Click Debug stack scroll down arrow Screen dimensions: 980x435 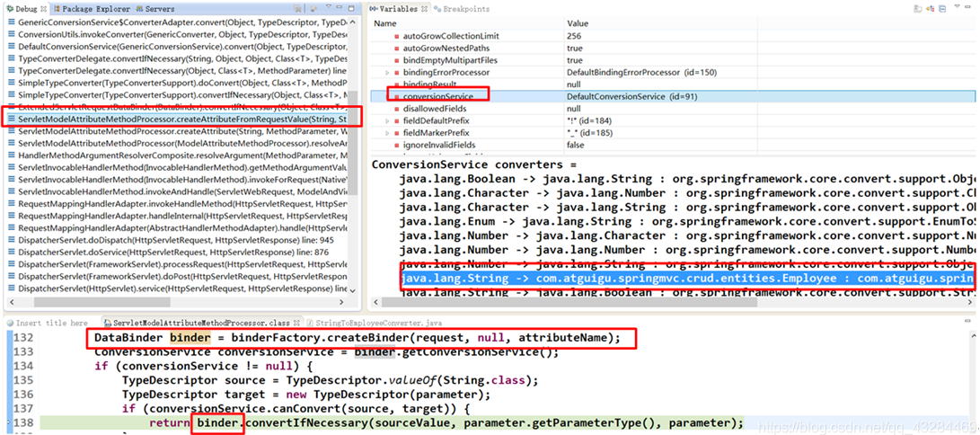coord(354,290)
